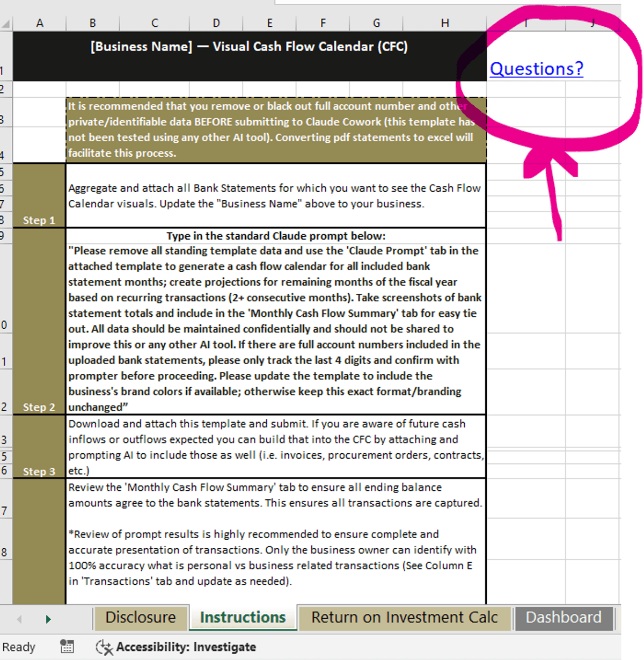Screen dimensions: 644x660
Task: Select column H header
Action: coord(445,23)
